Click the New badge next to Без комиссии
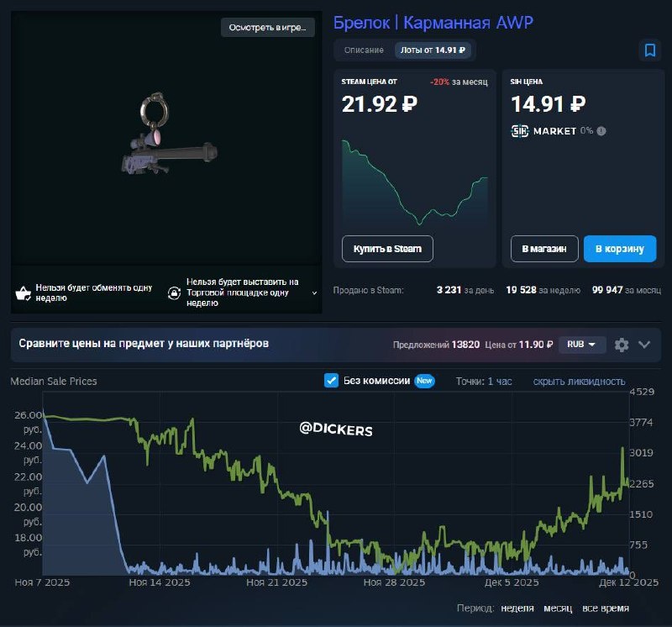The width and height of the screenshot is (672, 627). click(x=424, y=381)
